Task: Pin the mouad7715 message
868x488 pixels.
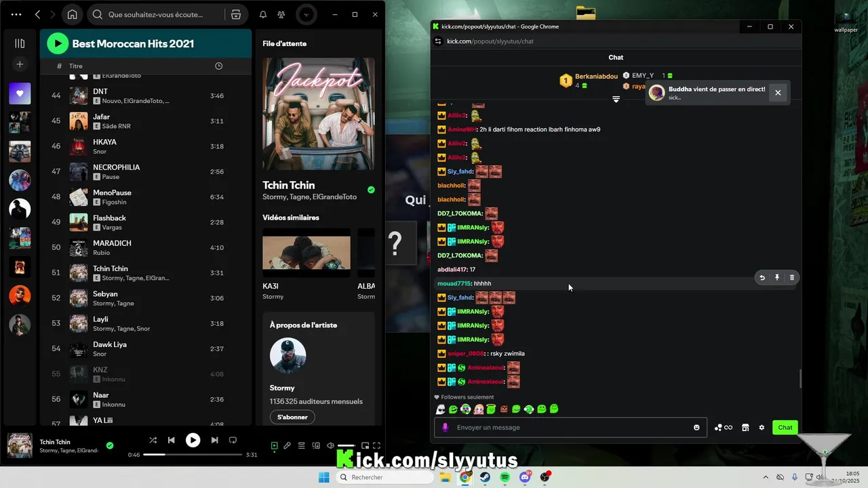Action: (777, 277)
